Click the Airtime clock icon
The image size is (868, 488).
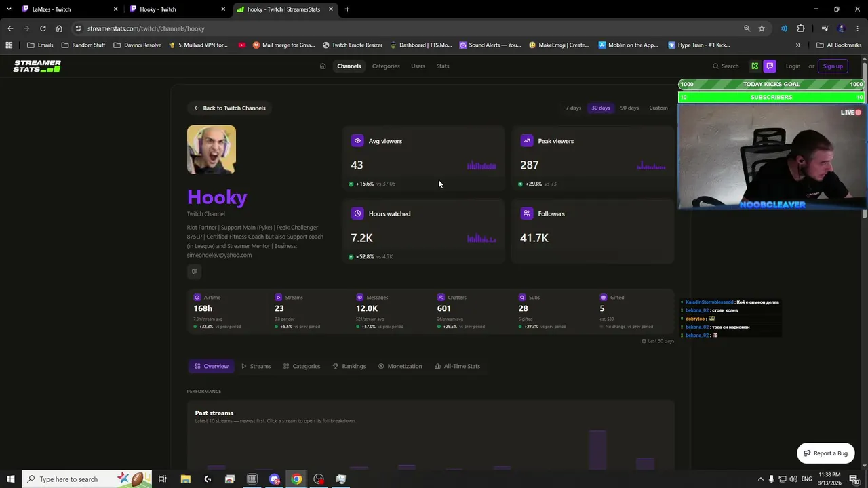[x=197, y=297]
